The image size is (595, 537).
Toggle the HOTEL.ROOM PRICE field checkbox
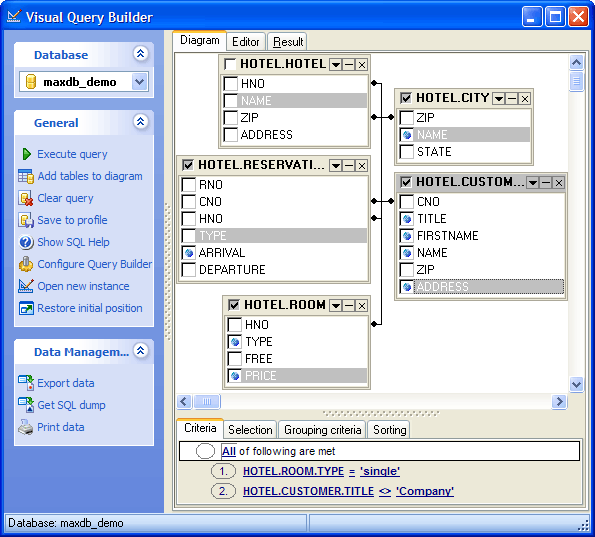pos(235,376)
